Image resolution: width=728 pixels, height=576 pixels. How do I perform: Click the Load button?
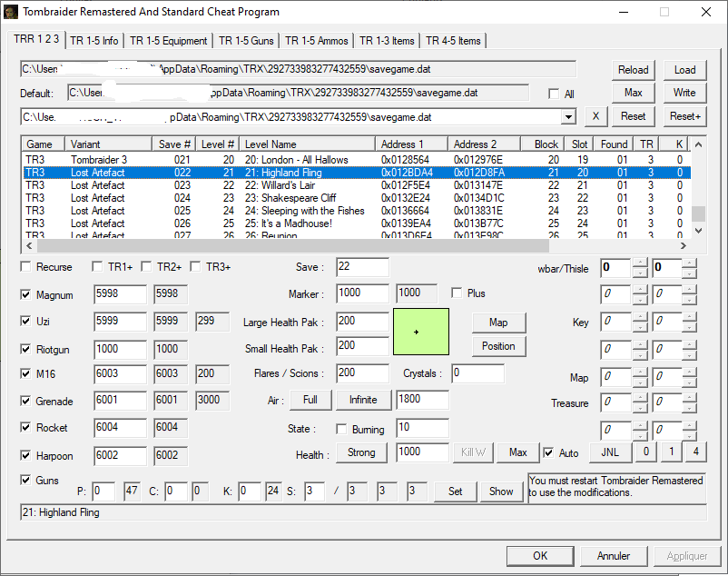coord(684,70)
